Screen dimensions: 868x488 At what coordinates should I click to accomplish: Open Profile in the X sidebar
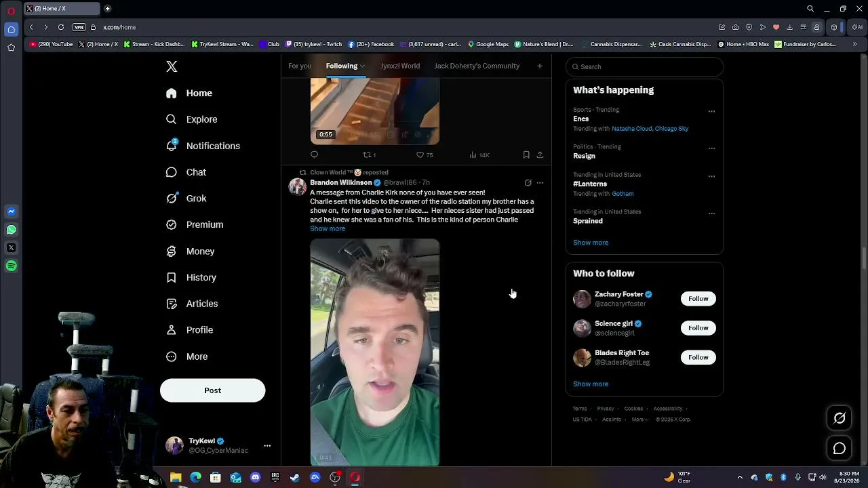(189, 330)
